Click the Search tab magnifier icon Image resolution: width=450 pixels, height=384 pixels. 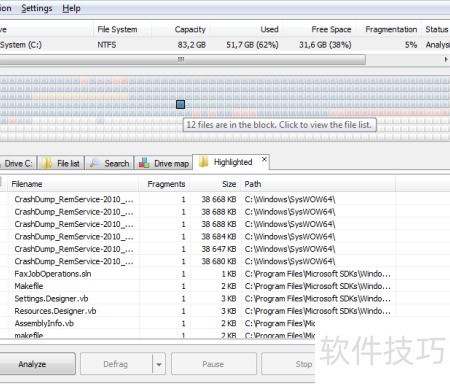tap(95, 163)
